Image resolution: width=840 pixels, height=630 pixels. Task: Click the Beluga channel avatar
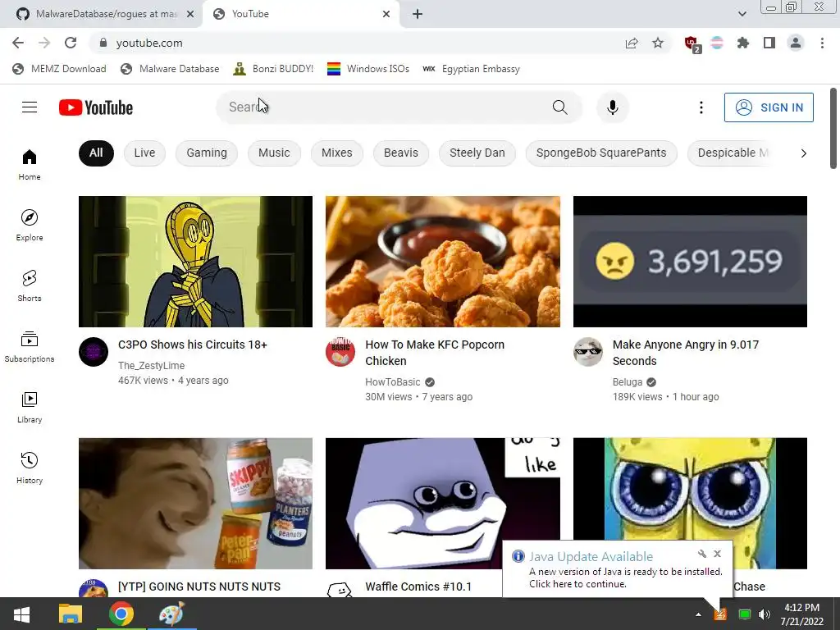pos(587,352)
